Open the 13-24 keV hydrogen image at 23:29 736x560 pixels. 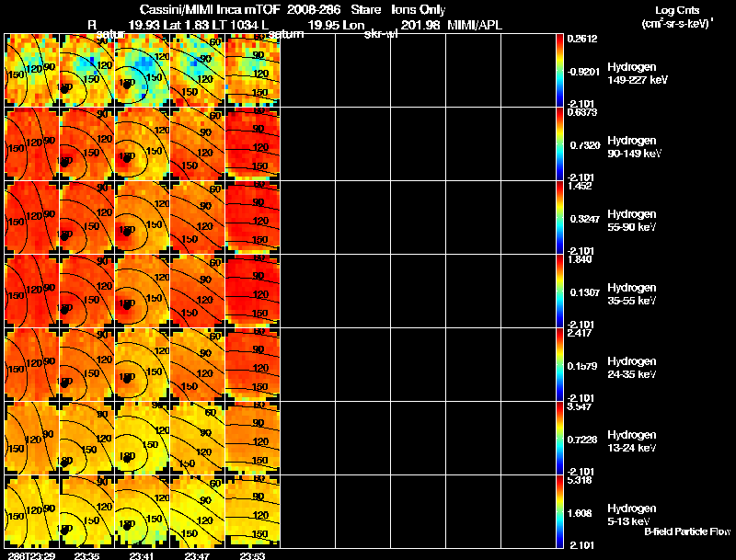click(32, 439)
